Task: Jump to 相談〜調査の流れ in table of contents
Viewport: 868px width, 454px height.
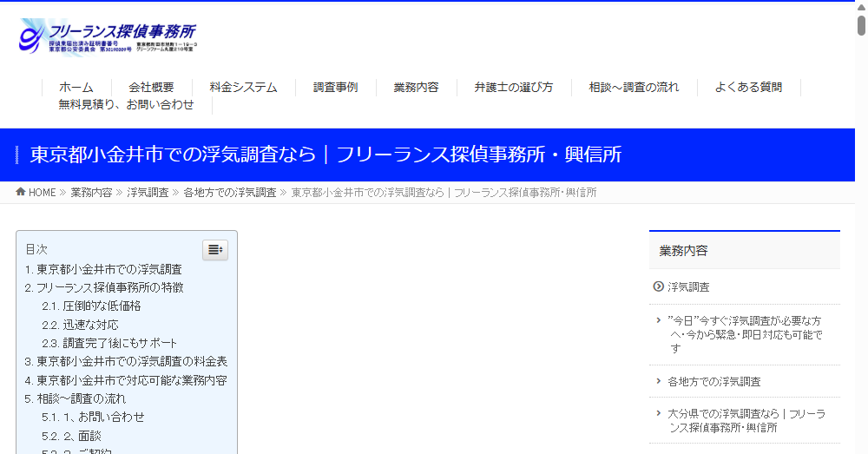Action: pyautogui.click(x=81, y=398)
